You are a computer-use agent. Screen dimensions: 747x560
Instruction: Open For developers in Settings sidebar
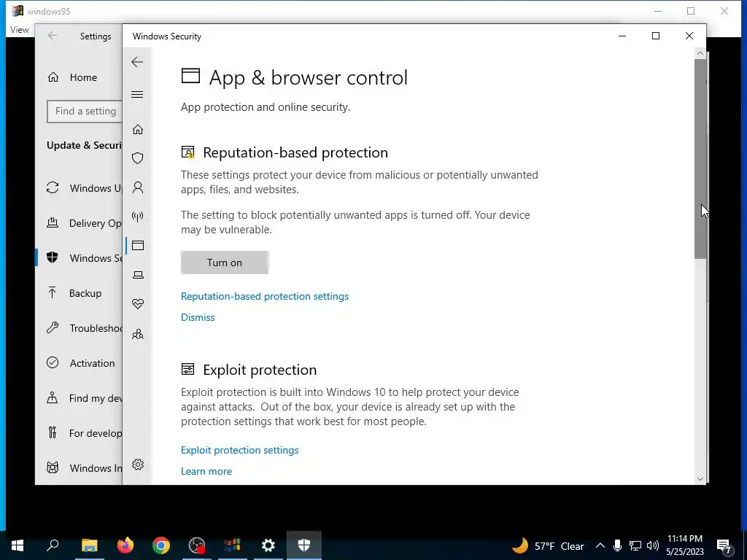pos(79,433)
